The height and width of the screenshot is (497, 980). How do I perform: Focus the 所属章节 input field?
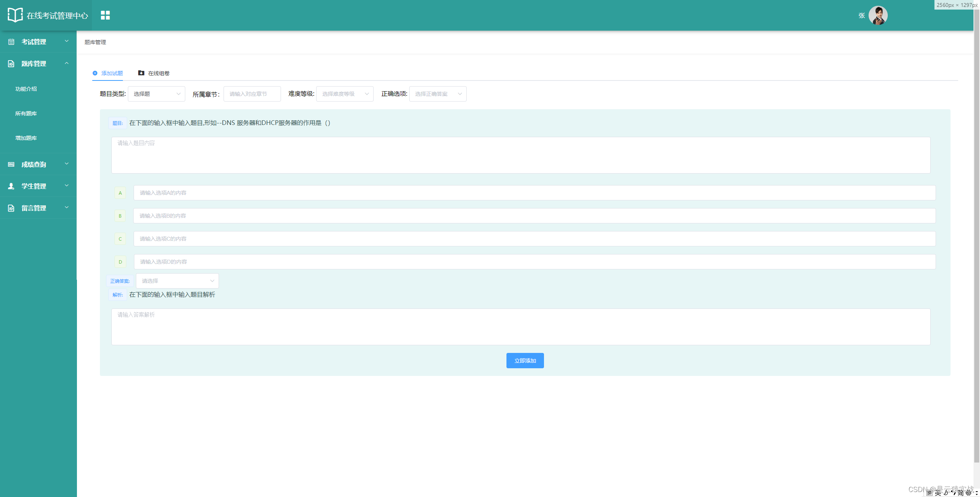(252, 94)
